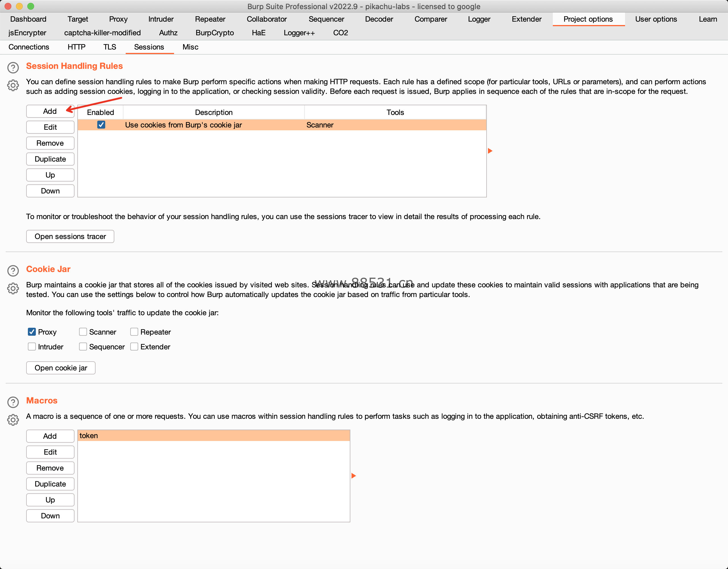The image size is (728, 569).
Task: Open gear options for Session Handling Rules
Action: pyautogui.click(x=13, y=85)
